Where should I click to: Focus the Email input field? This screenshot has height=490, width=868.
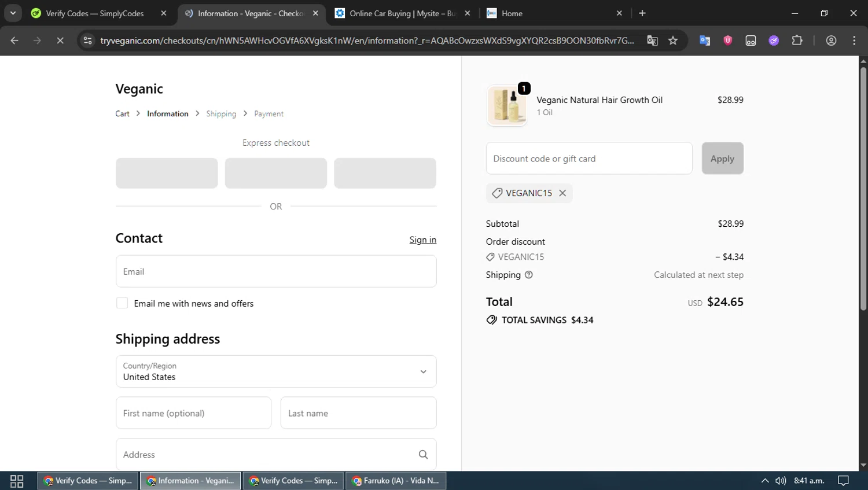[276, 271]
